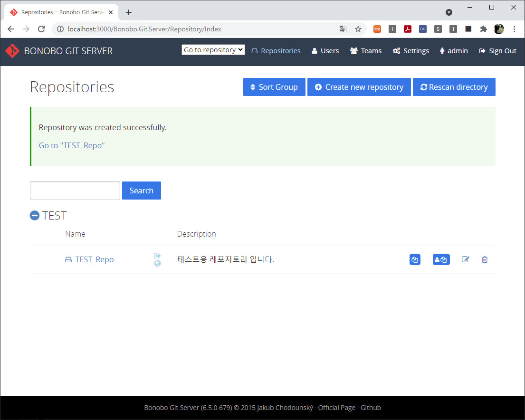Screen dimensions: 525x420
Task: Open the Repositories nav menu
Action: click(x=276, y=51)
